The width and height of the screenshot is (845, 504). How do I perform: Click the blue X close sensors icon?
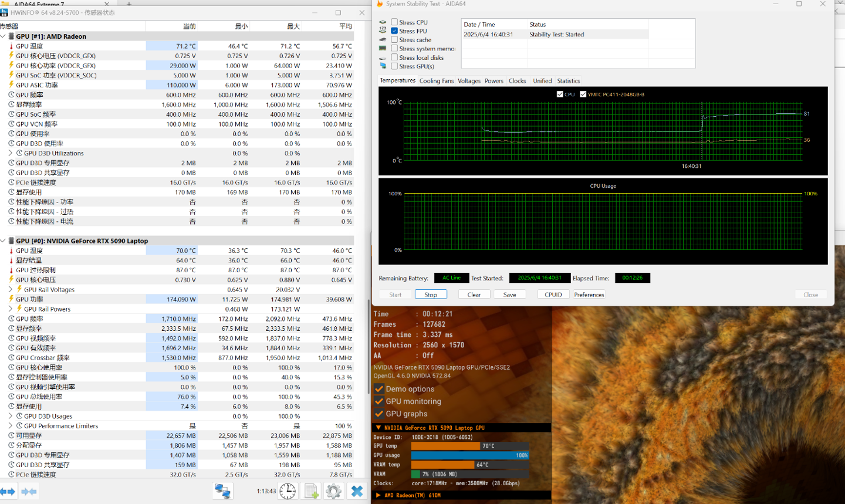click(357, 491)
